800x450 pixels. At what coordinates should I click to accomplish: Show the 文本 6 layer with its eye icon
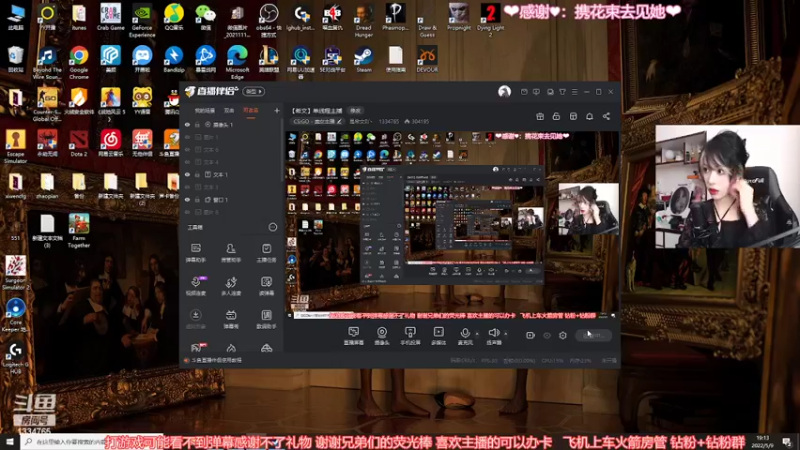[x=187, y=149]
